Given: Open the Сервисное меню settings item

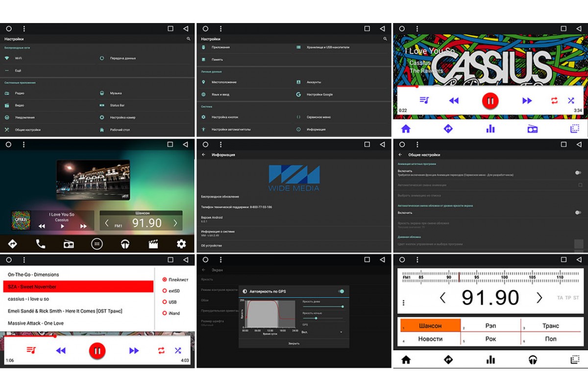Looking at the screenshot, I should click(318, 117).
